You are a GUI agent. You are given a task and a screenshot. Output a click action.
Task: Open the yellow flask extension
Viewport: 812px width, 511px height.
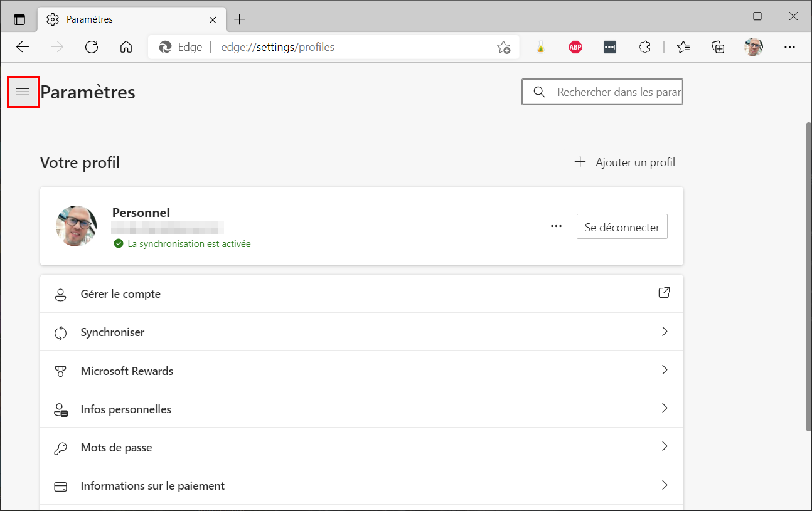click(x=540, y=47)
